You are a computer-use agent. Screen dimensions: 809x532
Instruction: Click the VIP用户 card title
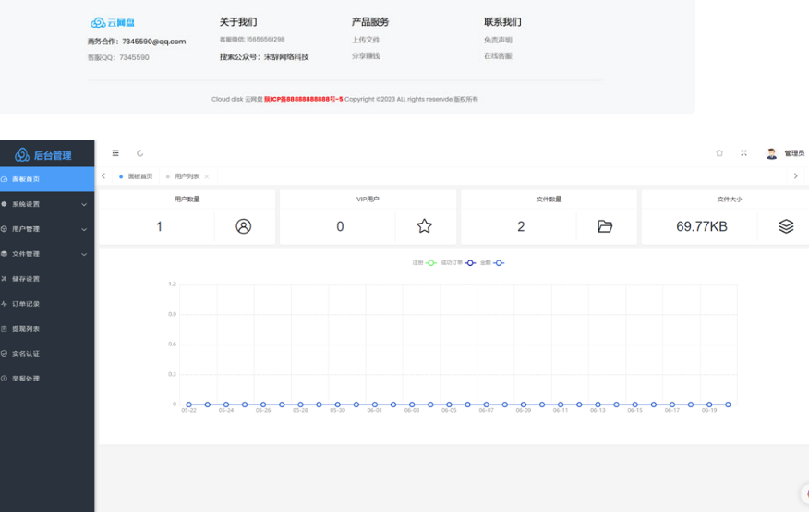(x=368, y=199)
